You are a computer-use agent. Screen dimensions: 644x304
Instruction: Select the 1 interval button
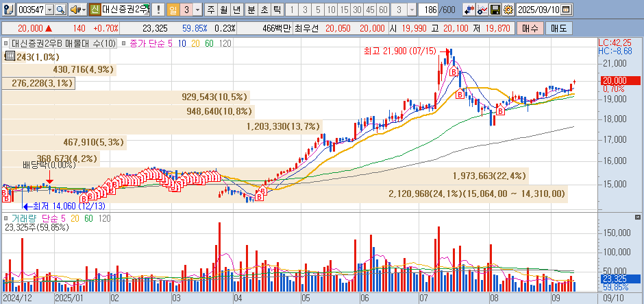click(x=292, y=9)
